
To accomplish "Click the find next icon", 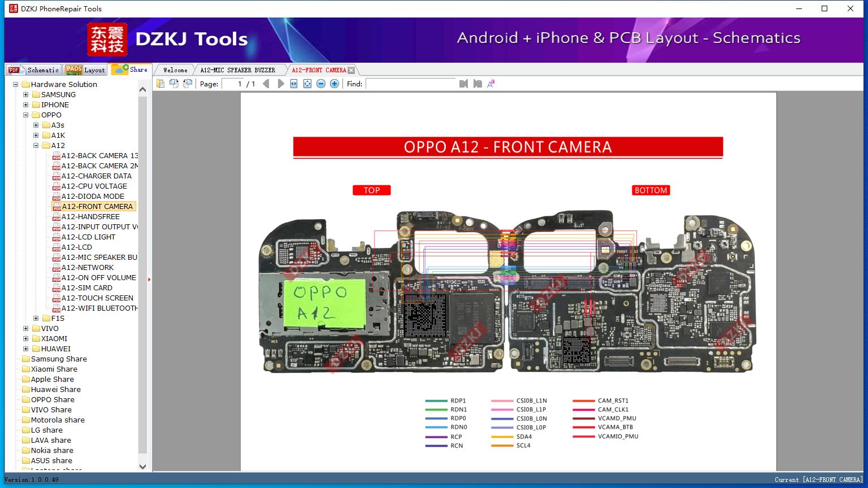I will pos(478,84).
